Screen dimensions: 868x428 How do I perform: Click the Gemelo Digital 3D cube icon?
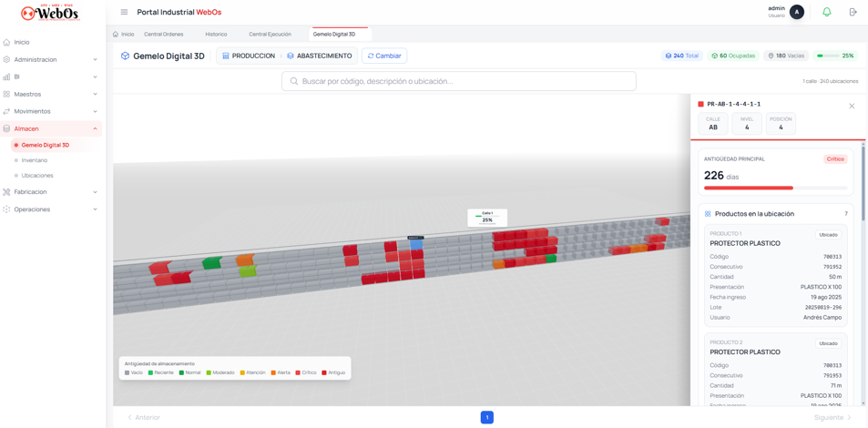[125, 56]
